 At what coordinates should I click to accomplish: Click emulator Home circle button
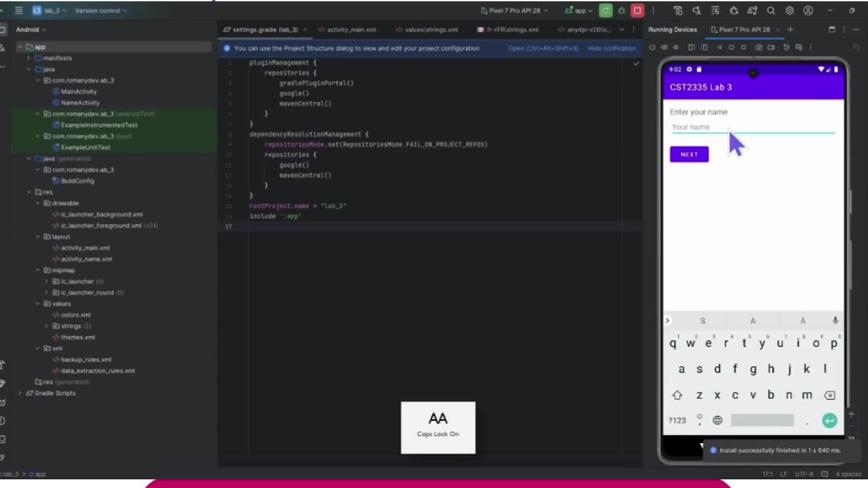[x=731, y=47]
